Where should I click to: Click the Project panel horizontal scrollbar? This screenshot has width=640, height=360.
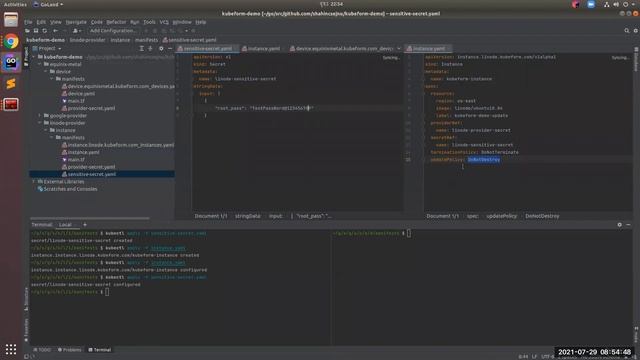pos(89,219)
